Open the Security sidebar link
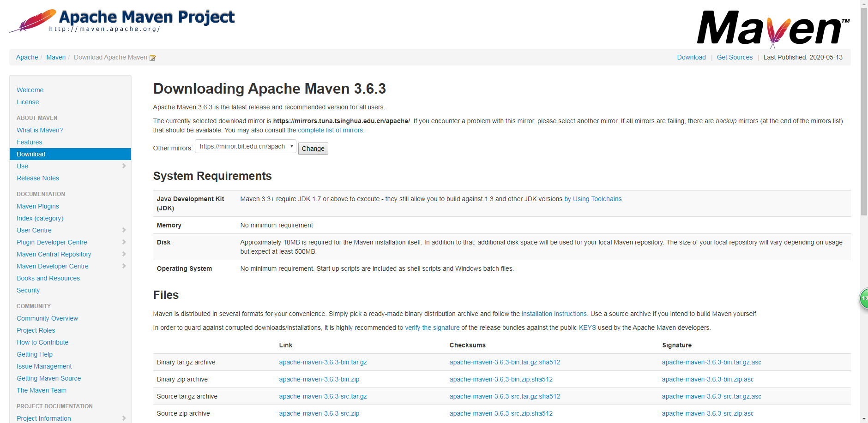 (x=28, y=290)
